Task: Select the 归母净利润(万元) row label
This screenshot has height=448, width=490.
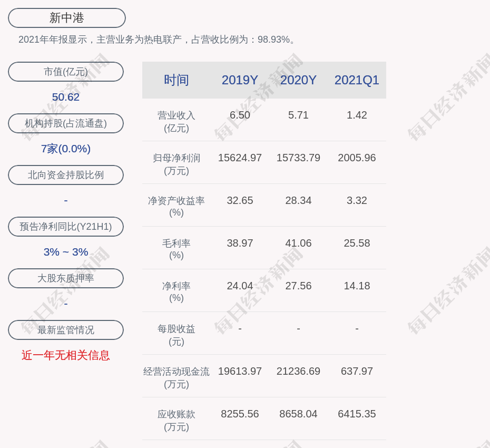Action: pyautogui.click(x=177, y=164)
